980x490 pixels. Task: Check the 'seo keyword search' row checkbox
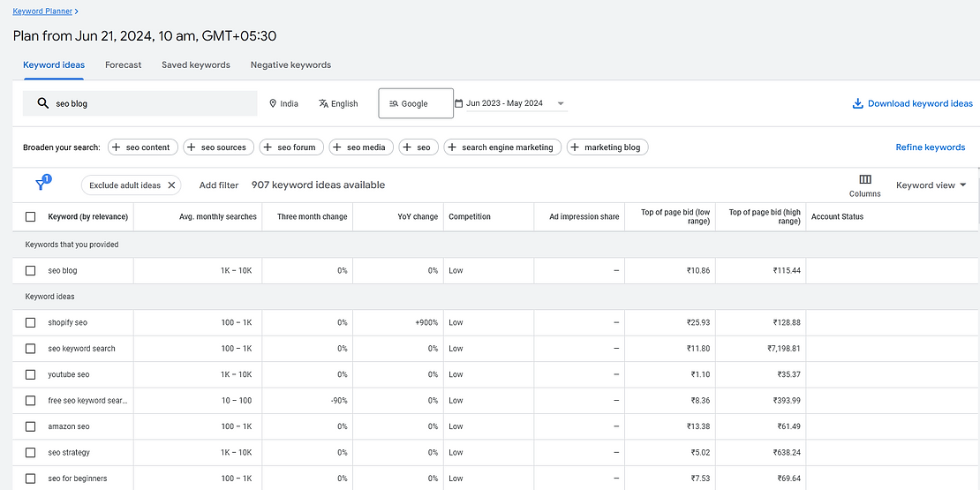(31, 349)
